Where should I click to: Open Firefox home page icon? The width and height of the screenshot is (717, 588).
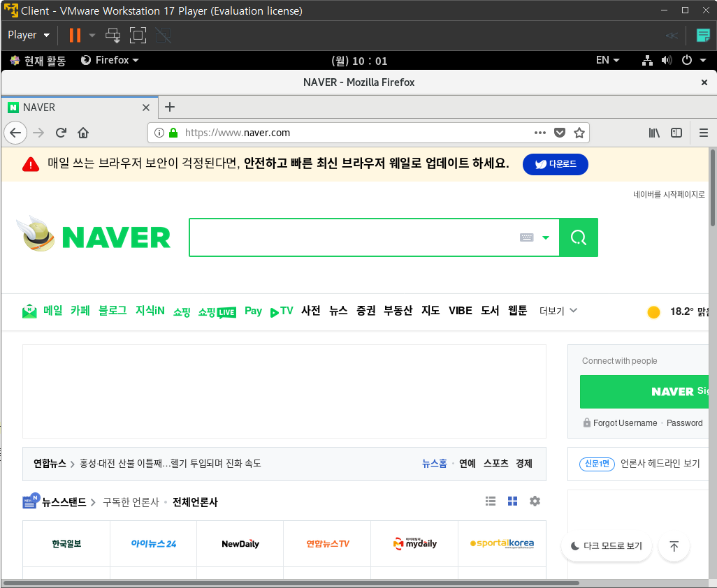coord(83,133)
